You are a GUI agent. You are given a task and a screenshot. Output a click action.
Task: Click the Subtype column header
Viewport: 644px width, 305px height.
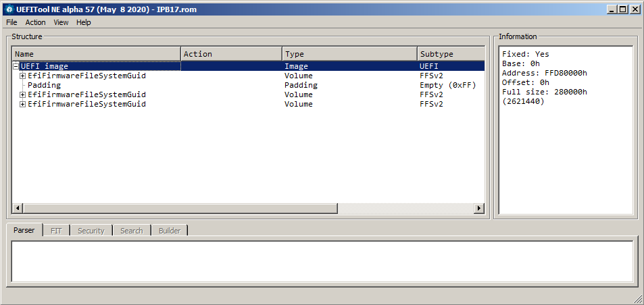point(451,54)
